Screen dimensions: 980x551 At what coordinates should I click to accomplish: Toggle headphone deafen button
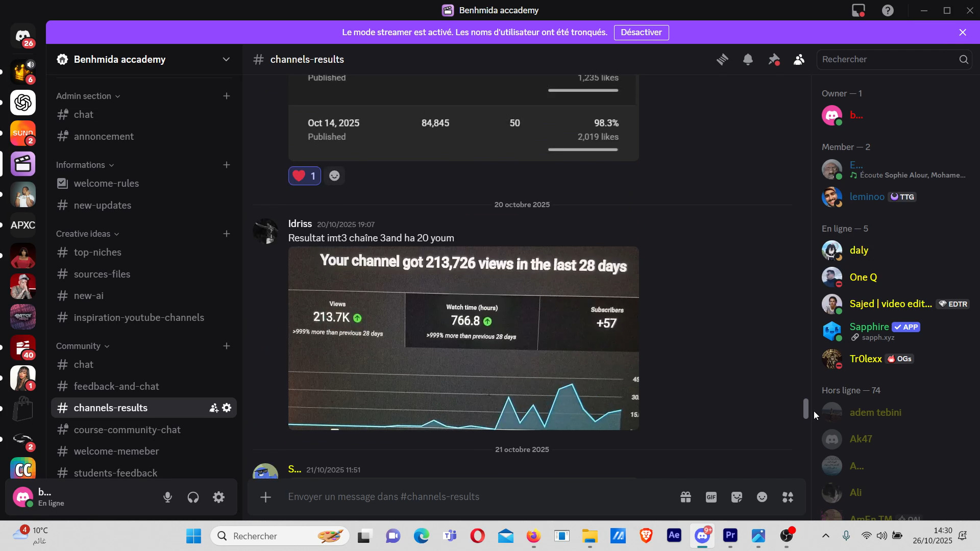click(x=193, y=497)
